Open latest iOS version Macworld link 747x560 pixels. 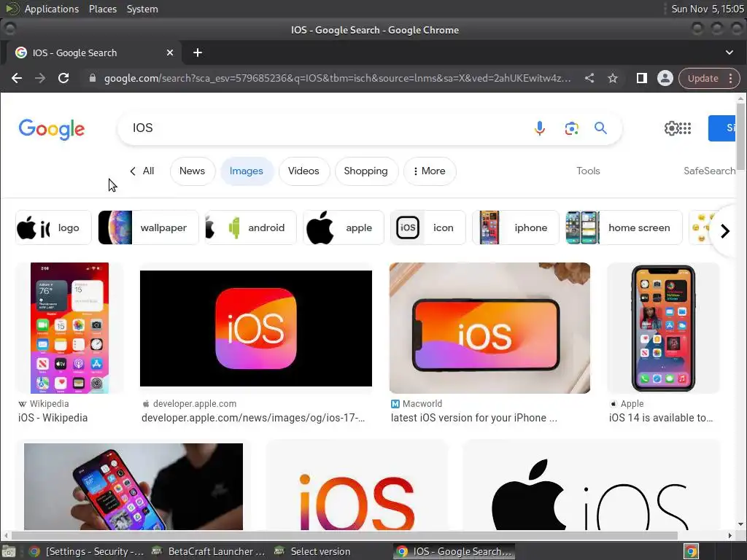point(474,418)
